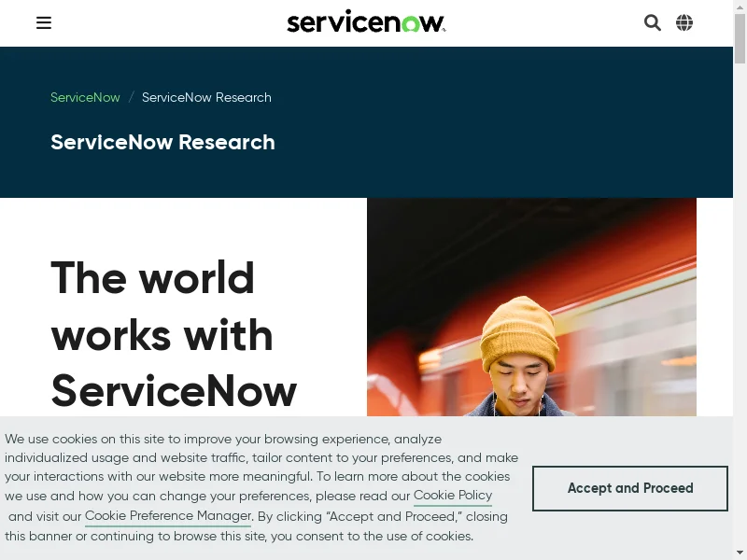Click the Accept and Proceed button
747x560 pixels.
coord(629,488)
